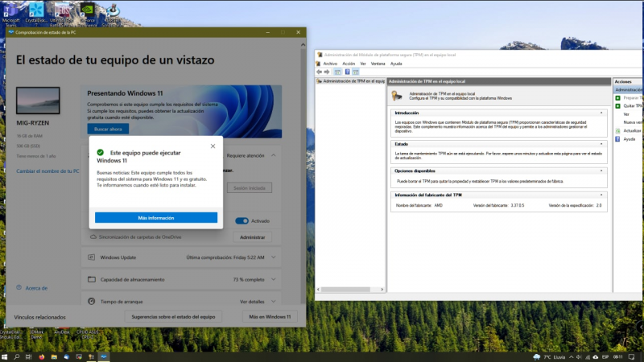Click the weather cloud icon on taskbar
Image resolution: width=644 pixels, height=362 pixels.
tap(537, 357)
